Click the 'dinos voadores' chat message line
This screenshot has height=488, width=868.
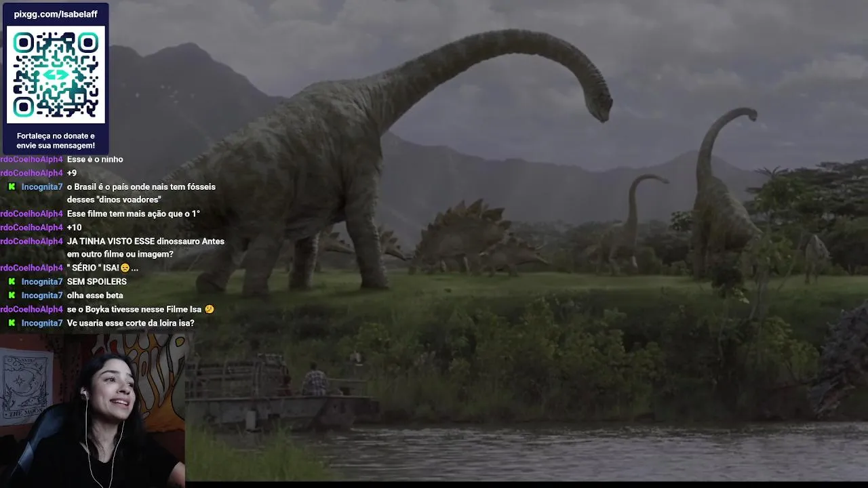pyautogui.click(x=114, y=200)
